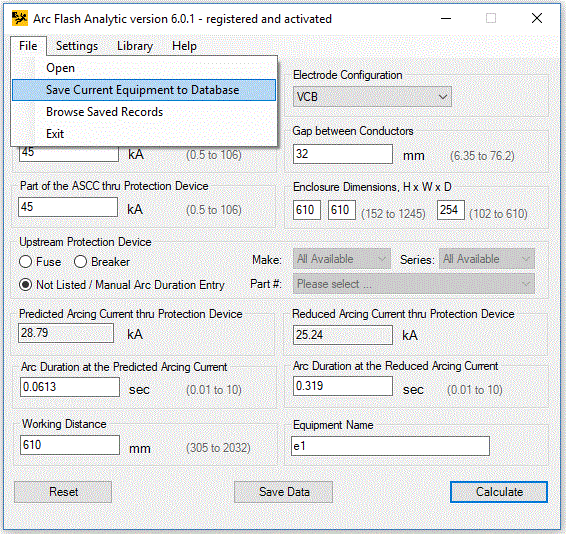
Task: Open the Library menu
Action: coord(135,46)
